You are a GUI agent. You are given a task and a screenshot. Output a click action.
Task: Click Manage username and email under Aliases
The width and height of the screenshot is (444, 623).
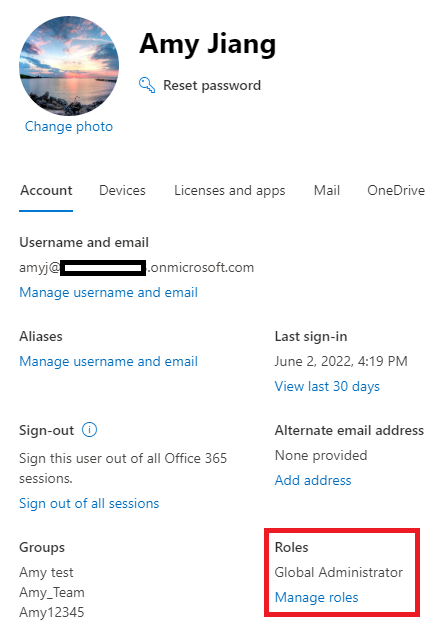(x=109, y=362)
